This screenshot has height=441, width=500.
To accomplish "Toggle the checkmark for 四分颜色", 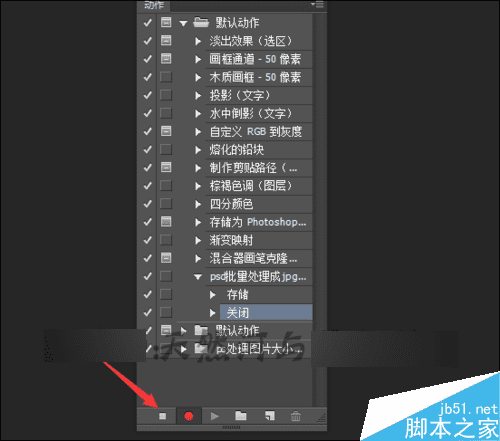I will pos(147,204).
